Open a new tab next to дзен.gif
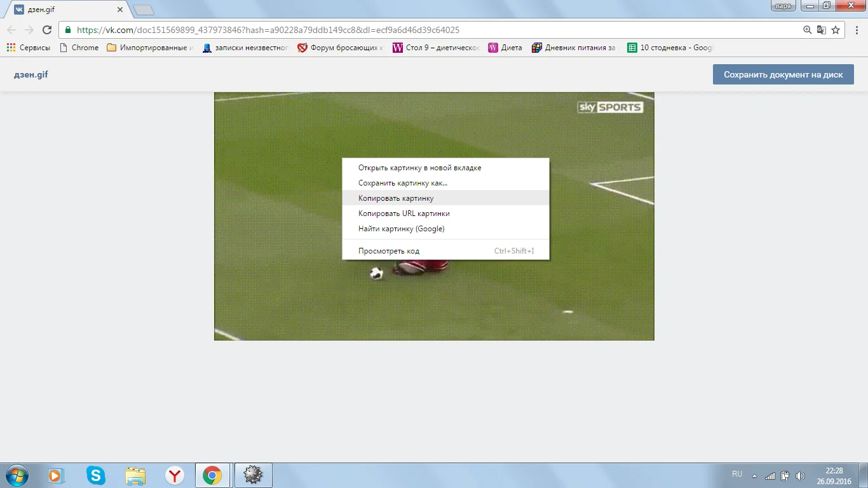 [144, 10]
